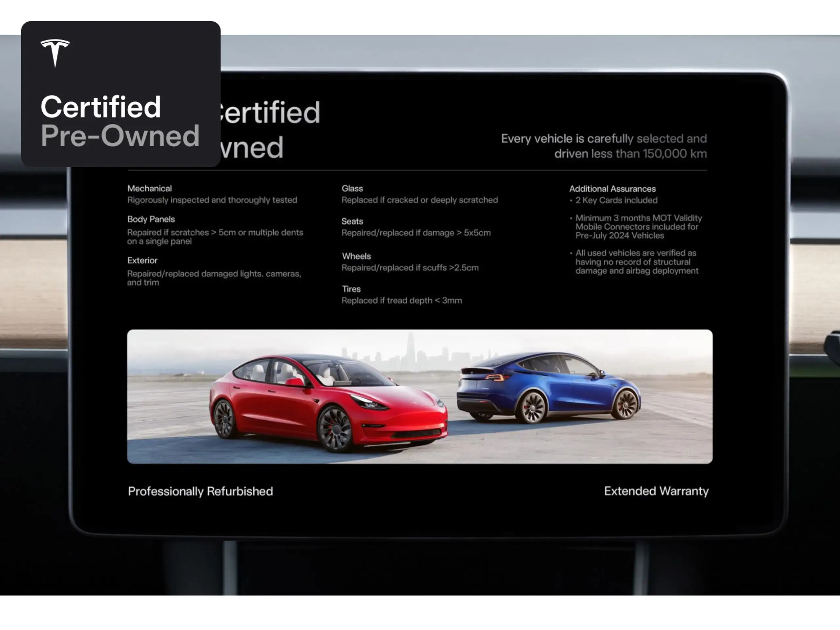Viewport: 840px width, 630px height.
Task: Select "Replaced if tread depth < 3mm"
Action: click(x=402, y=300)
